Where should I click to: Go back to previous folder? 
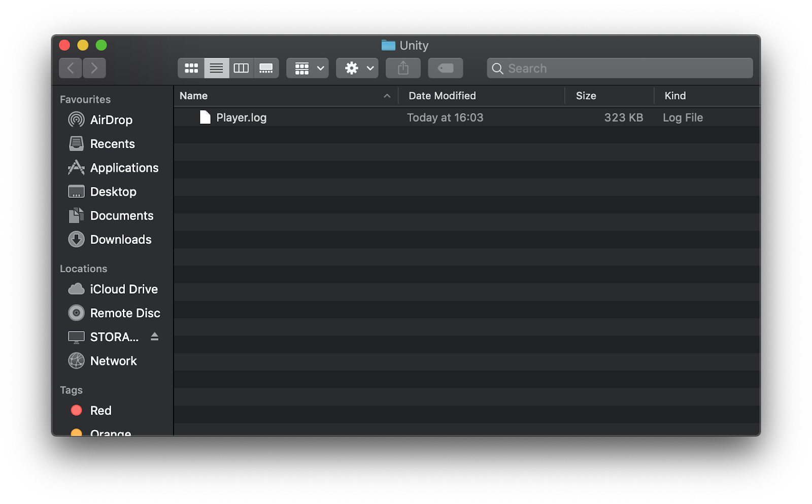(x=70, y=67)
